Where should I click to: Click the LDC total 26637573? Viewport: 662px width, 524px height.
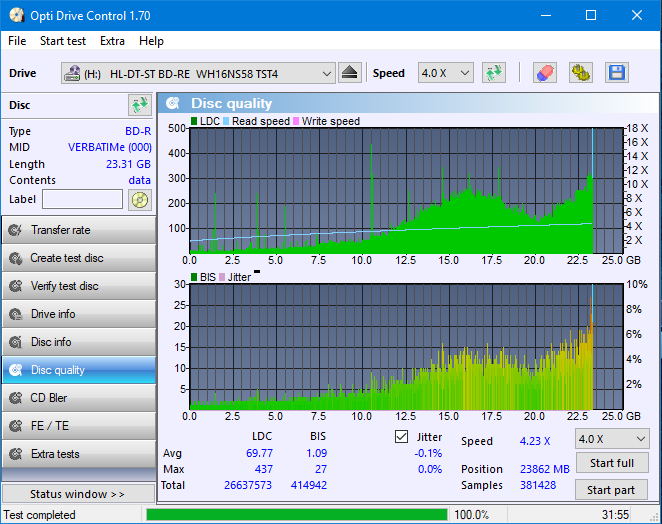[248, 485]
